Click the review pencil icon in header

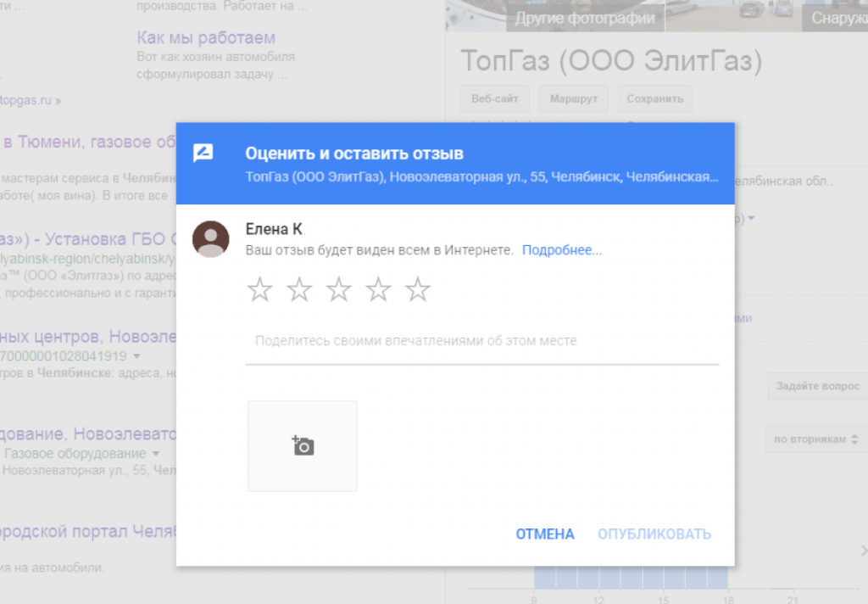[203, 153]
